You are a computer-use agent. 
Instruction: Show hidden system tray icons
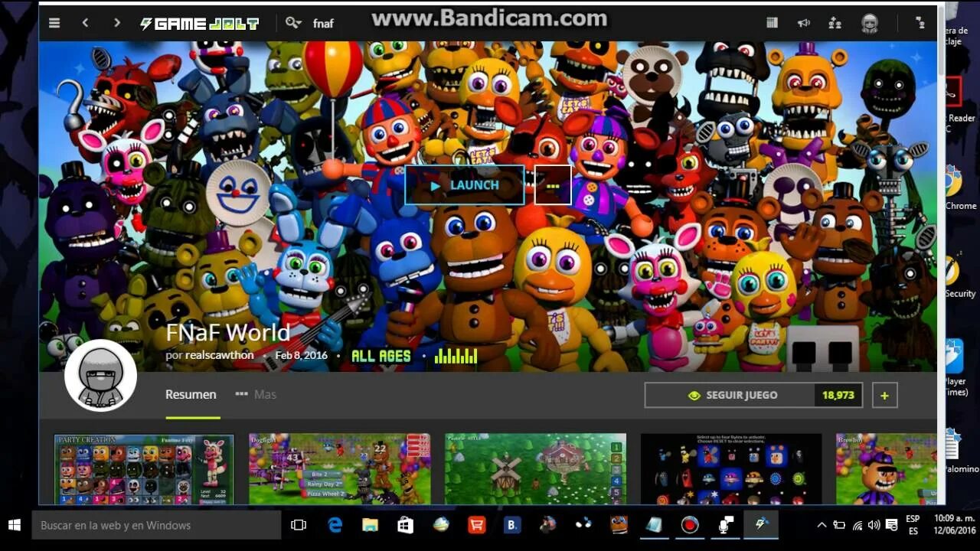(x=822, y=525)
